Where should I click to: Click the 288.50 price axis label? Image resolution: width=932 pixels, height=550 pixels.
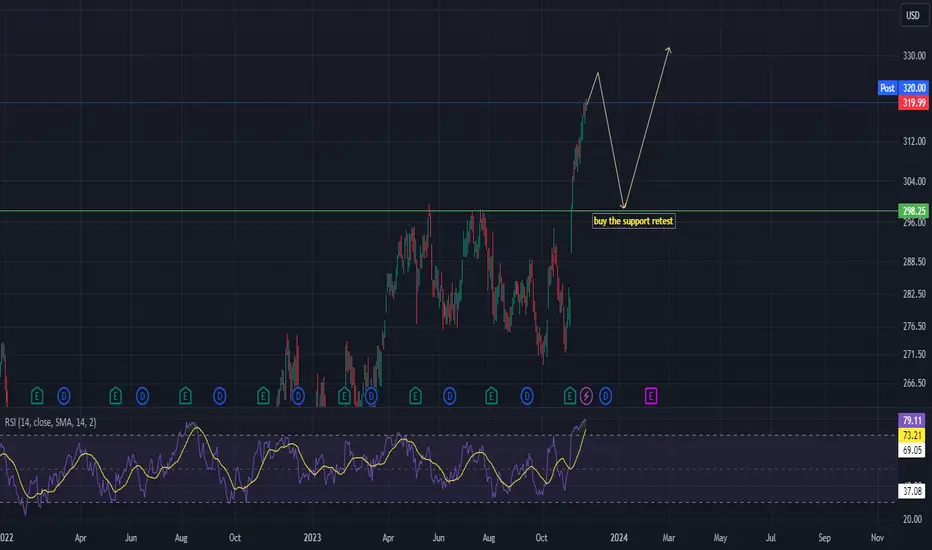tap(914, 262)
